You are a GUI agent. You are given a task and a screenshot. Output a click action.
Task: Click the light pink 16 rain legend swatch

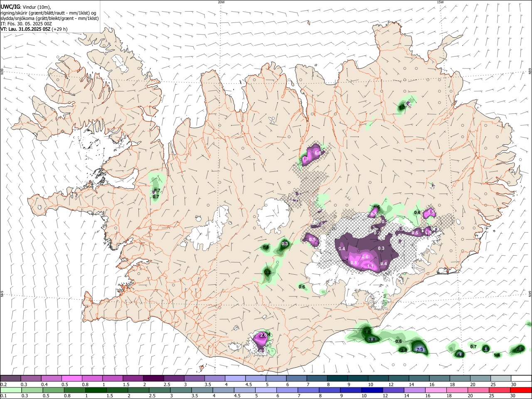click(x=436, y=390)
